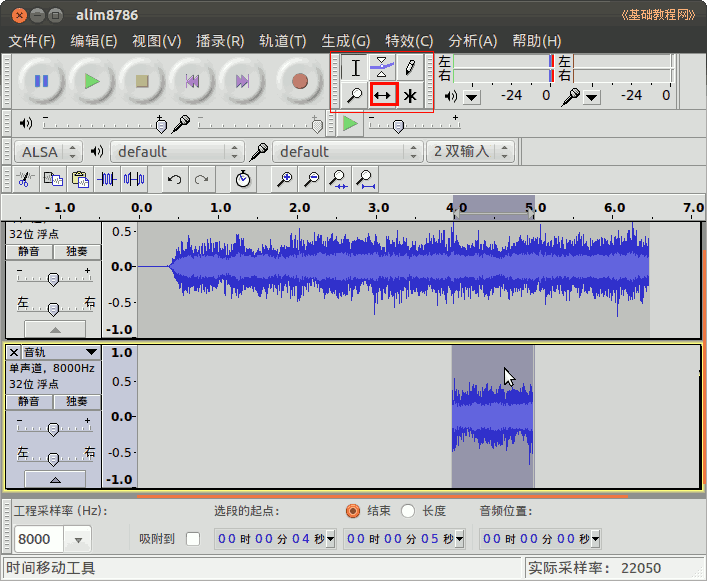707x581 pixels.
Task: Click the Sync-lock clock icon
Action: click(243, 179)
